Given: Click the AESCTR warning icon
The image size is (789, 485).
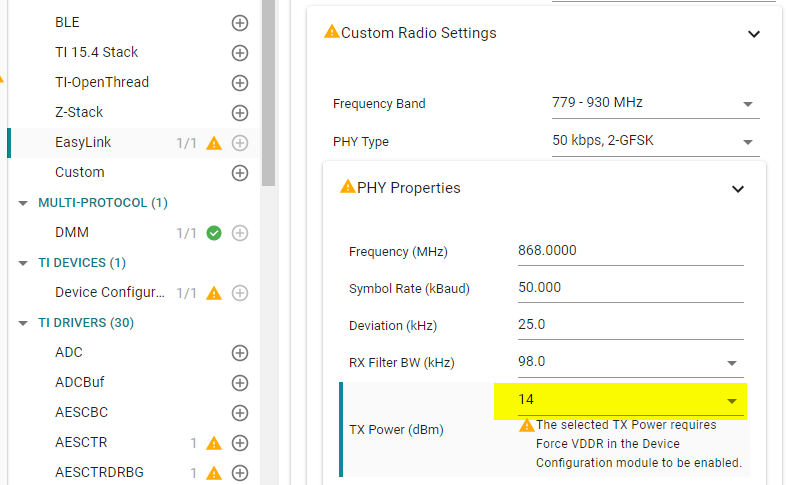Looking at the screenshot, I should 213,443.
